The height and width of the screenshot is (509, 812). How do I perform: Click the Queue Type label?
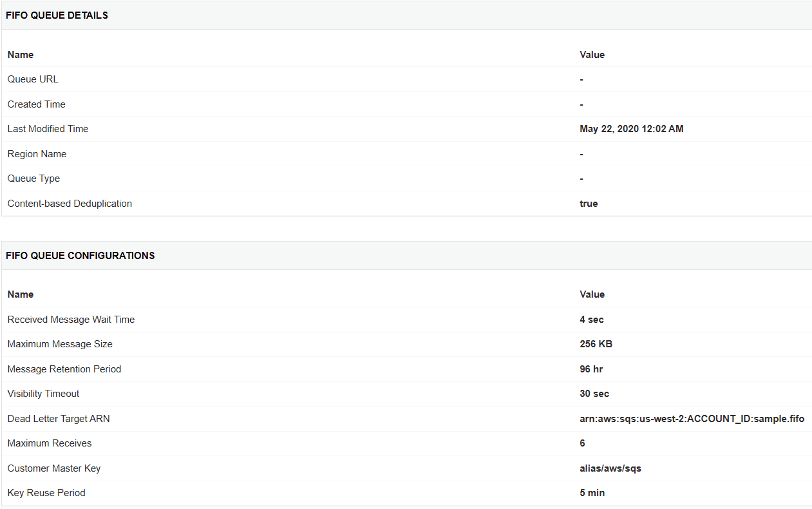[33, 178]
